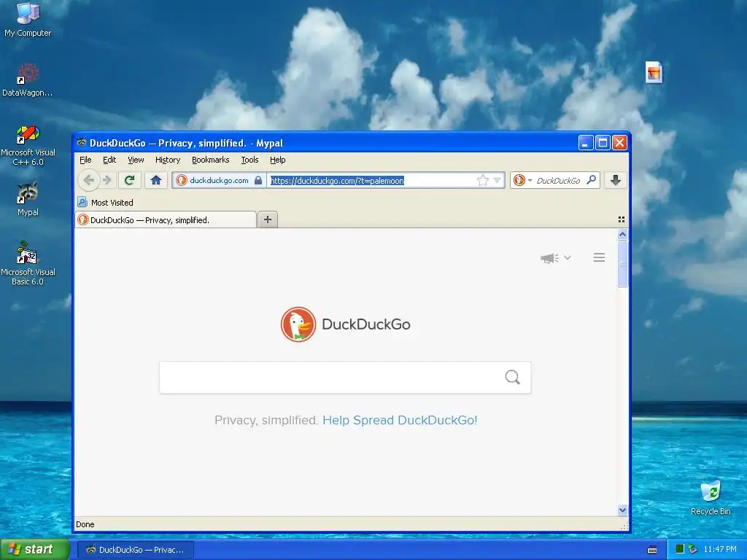Select the DataWagon desktop shortcut
This screenshot has height=560, width=747.
coord(28,79)
